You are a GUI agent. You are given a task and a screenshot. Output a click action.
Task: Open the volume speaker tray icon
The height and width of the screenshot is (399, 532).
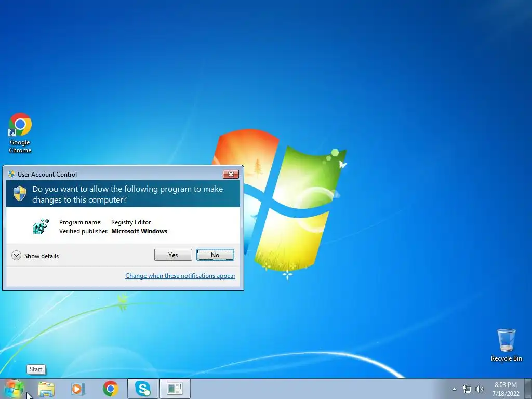[480, 389]
